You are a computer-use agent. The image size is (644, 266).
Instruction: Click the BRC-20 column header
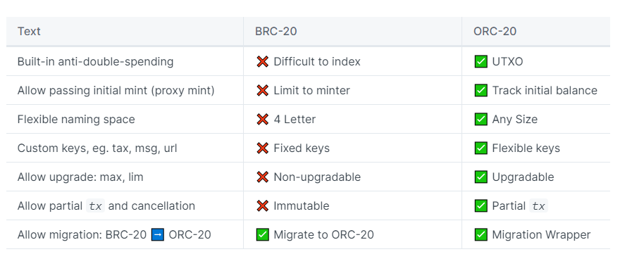pyautogui.click(x=276, y=31)
